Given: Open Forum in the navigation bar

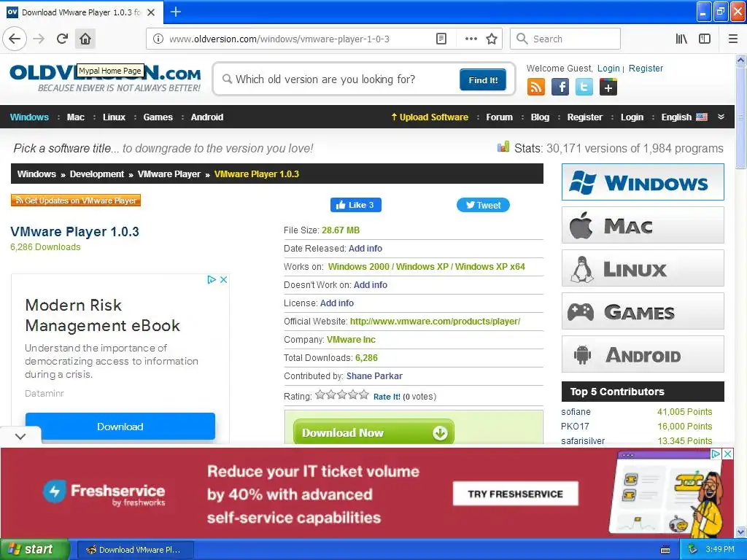Looking at the screenshot, I should pyautogui.click(x=499, y=117).
